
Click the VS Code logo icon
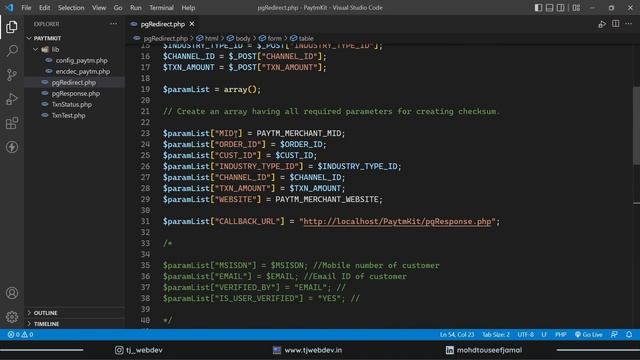click(9, 8)
